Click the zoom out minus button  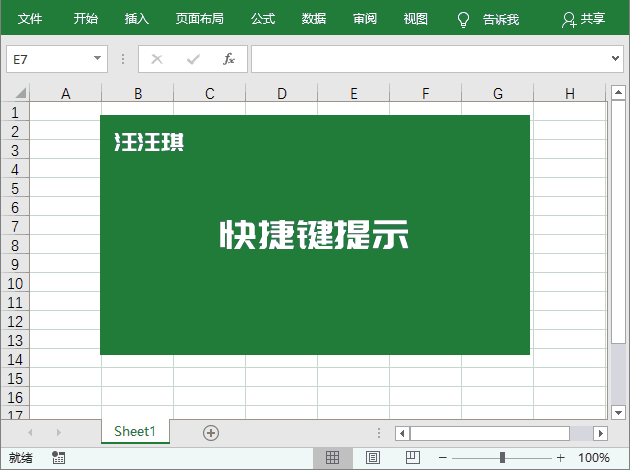443,458
